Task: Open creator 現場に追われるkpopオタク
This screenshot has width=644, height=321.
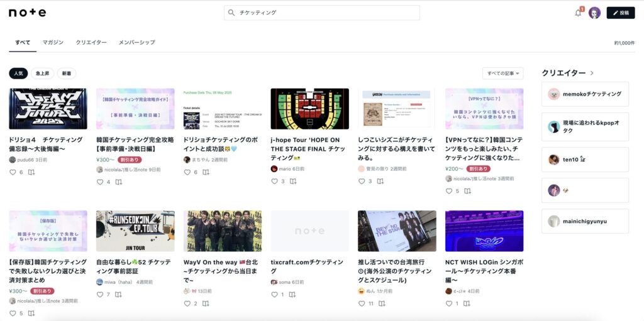Action: point(586,127)
